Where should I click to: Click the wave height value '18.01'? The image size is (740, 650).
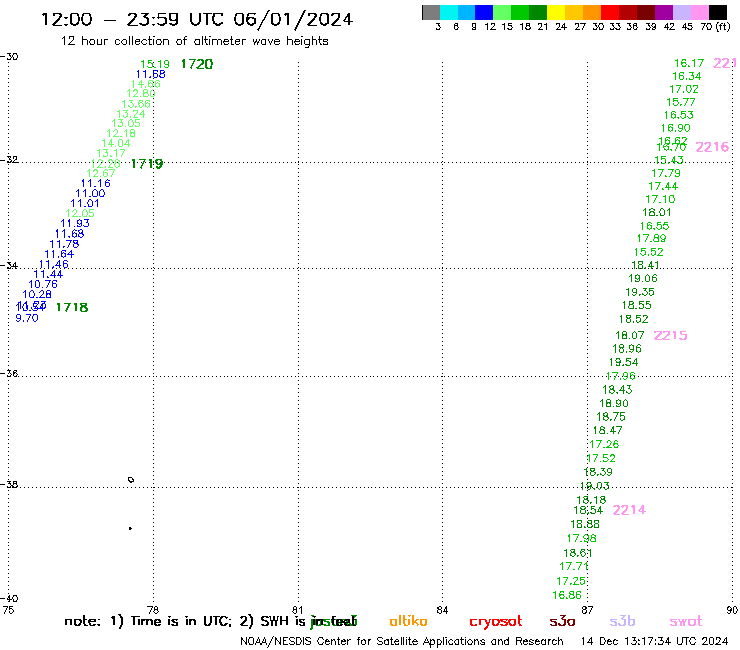657,212
